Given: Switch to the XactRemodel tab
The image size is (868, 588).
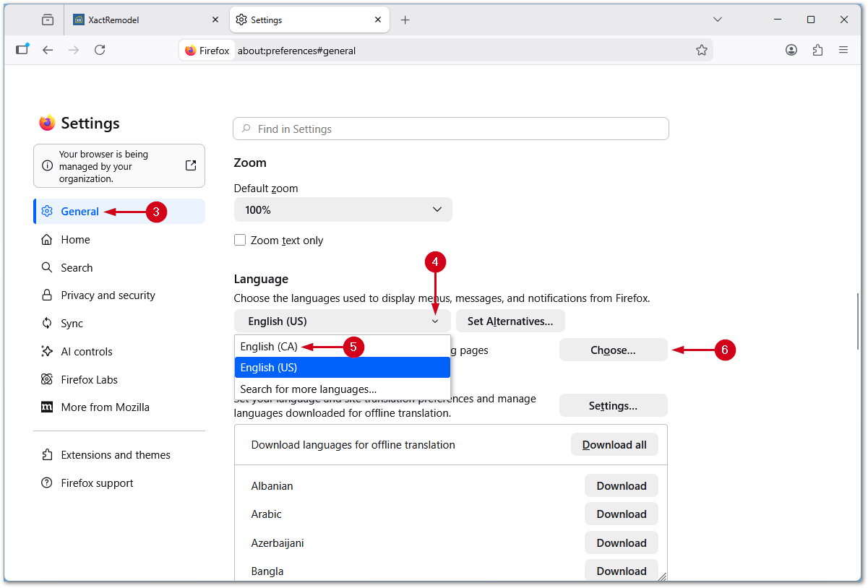Looking at the screenshot, I should pos(145,20).
